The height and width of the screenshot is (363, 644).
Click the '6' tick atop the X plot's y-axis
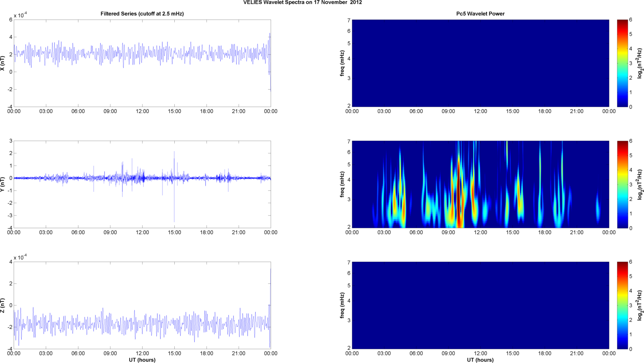click(11, 20)
